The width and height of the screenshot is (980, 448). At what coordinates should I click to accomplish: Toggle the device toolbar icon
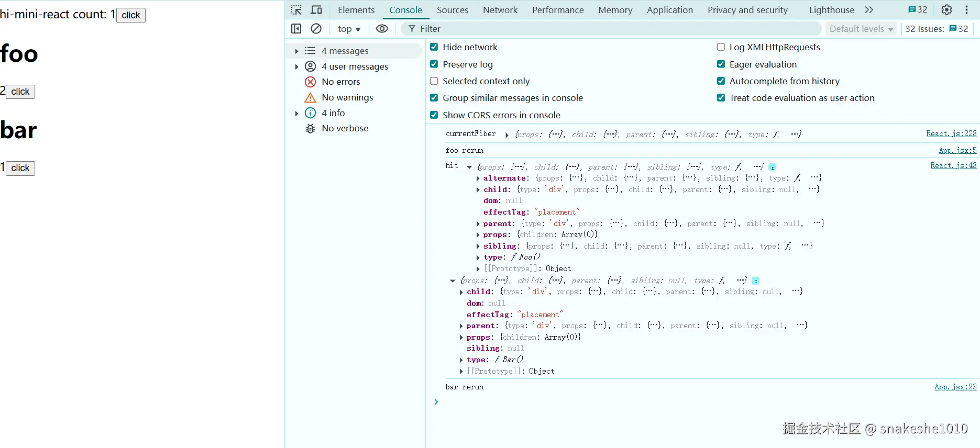tap(316, 10)
